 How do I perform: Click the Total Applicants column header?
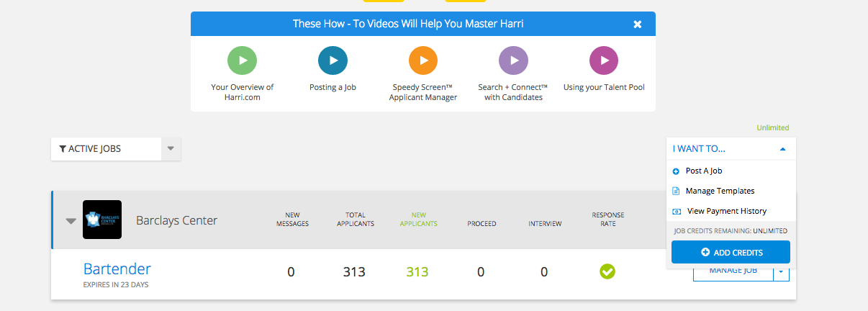point(355,220)
